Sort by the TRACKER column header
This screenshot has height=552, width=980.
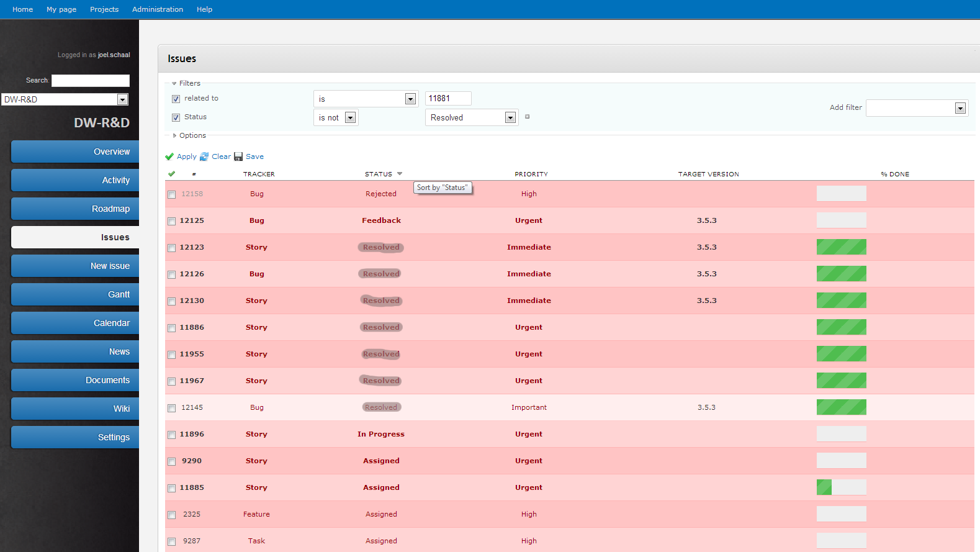(259, 174)
